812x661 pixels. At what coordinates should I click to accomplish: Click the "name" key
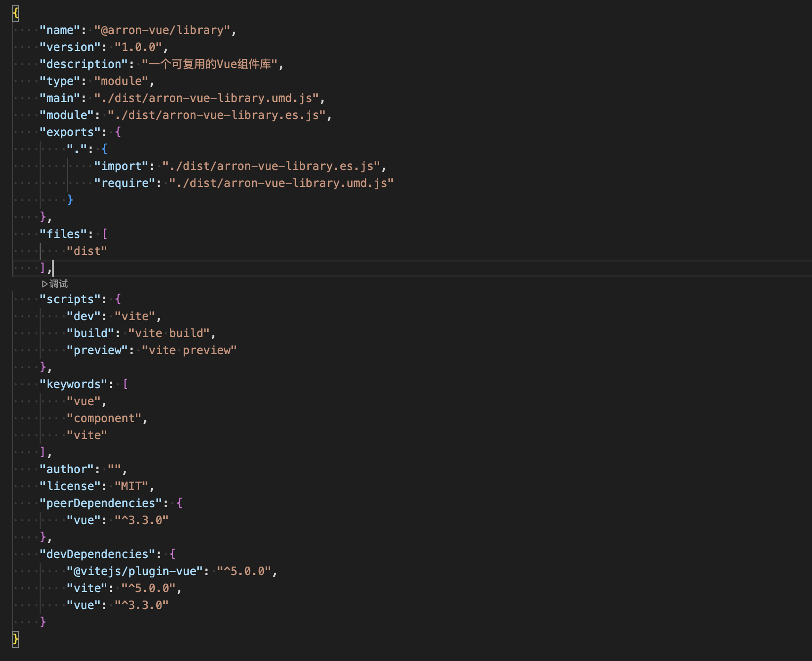(60, 30)
